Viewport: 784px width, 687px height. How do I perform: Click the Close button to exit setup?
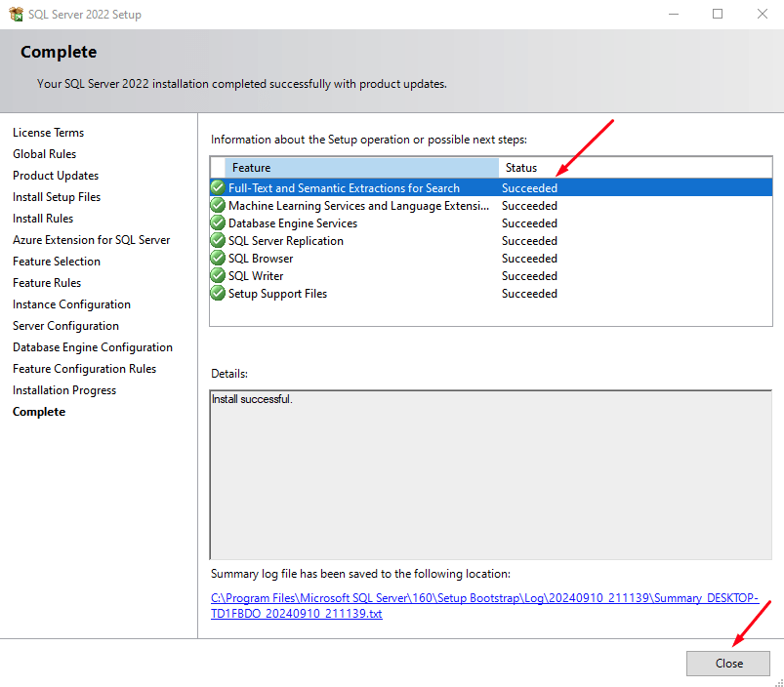[x=728, y=663]
